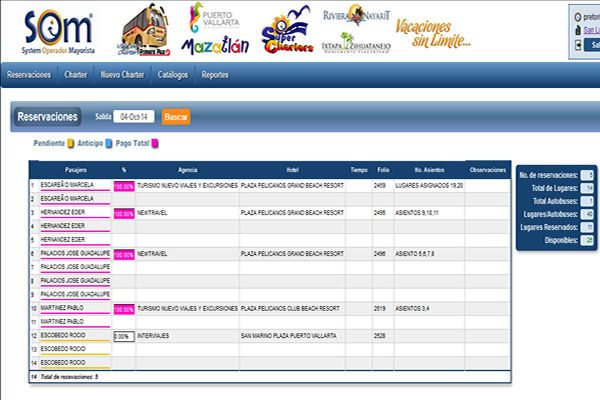Image resolution: width=600 pixels, height=400 pixels.
Task: Click the blue Anticipo legend swatch
Action: pos(108,144)
